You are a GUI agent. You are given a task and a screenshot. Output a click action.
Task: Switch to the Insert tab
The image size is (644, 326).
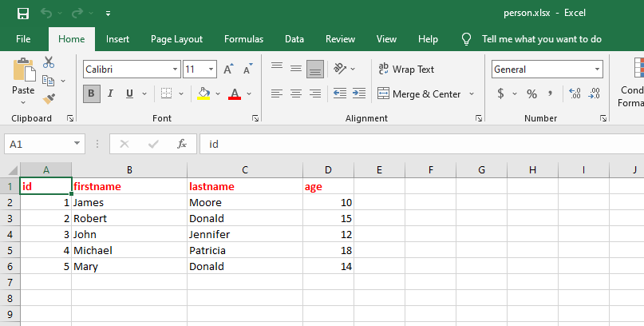[117, 39]
